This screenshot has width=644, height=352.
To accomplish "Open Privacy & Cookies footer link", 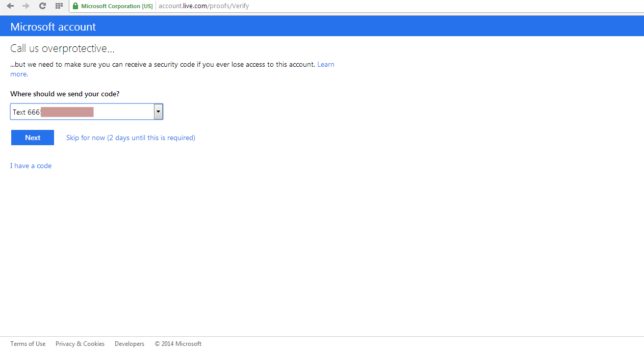I will [80, 344].
